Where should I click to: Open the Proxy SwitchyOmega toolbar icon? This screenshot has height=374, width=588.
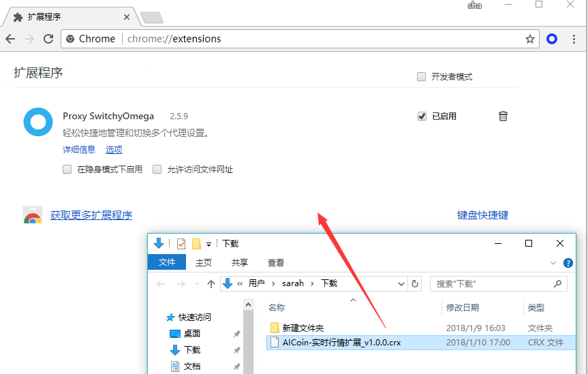click(552, 39)
